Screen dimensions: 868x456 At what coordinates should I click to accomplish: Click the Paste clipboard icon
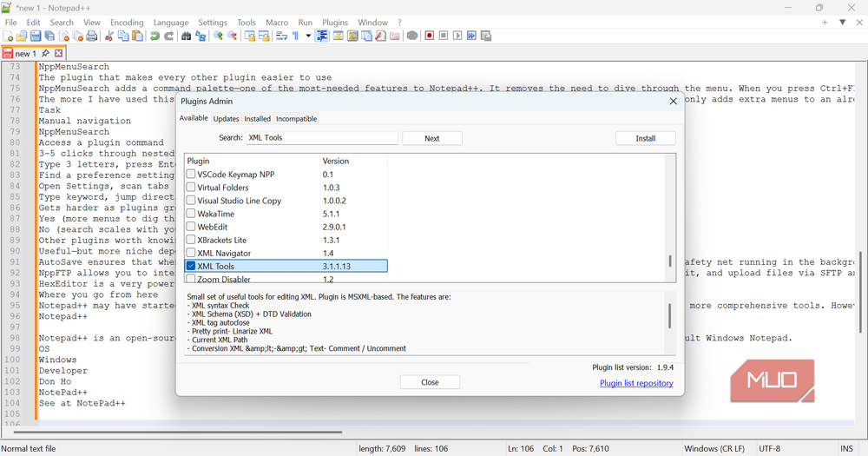click(x=137, y=36)
